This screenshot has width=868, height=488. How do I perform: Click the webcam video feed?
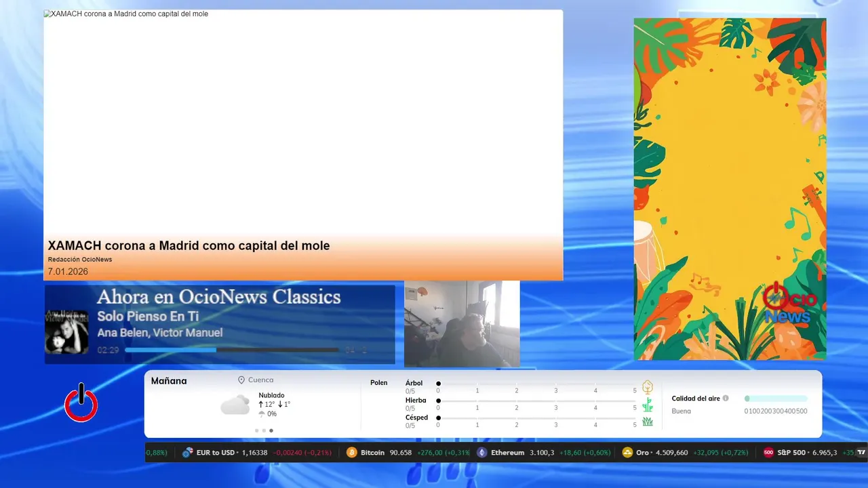(462, 324)
